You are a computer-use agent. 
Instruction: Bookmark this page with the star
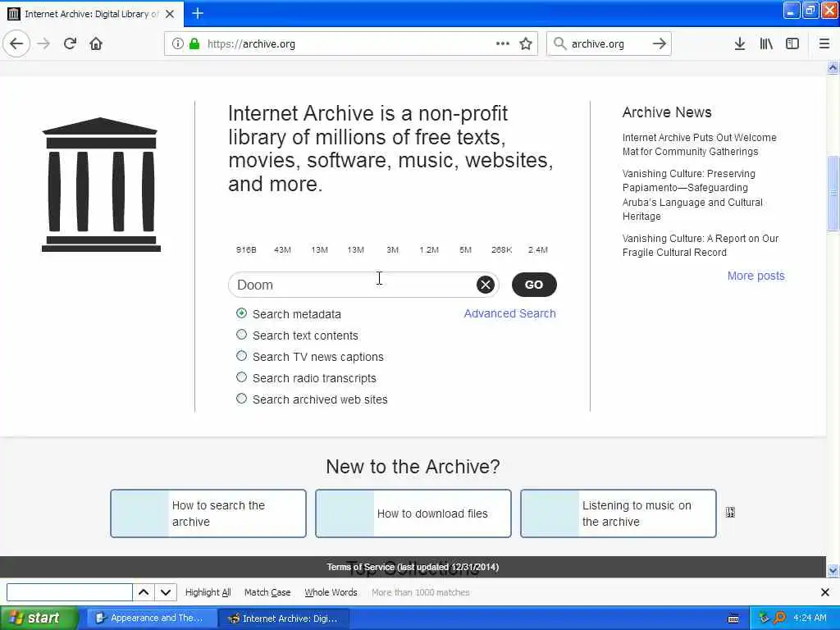(x=526, y=44)
